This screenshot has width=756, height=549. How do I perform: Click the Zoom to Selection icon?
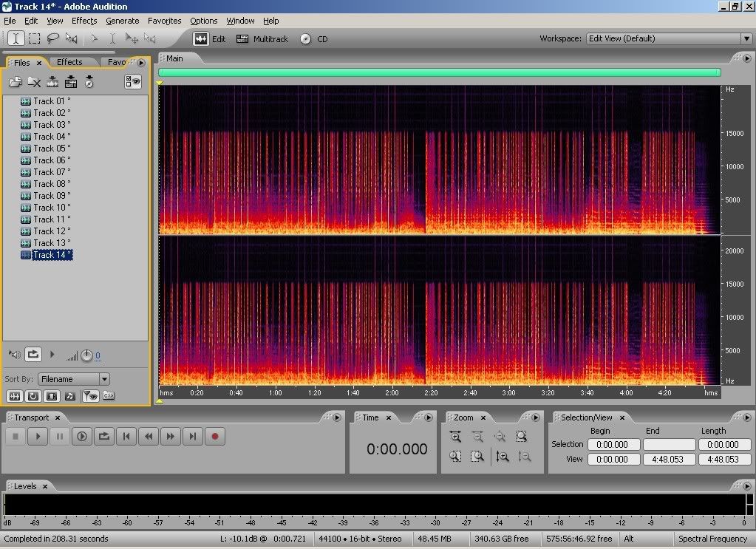pyautogui.click(x=522, y=437)
